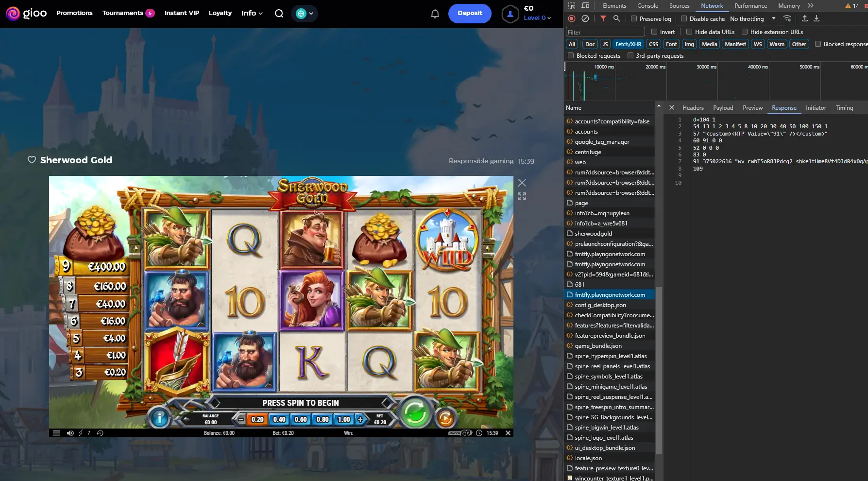Expand the Level 0 account dropdown
This screenshot has width=868, height=481.
tap(537, 18)
